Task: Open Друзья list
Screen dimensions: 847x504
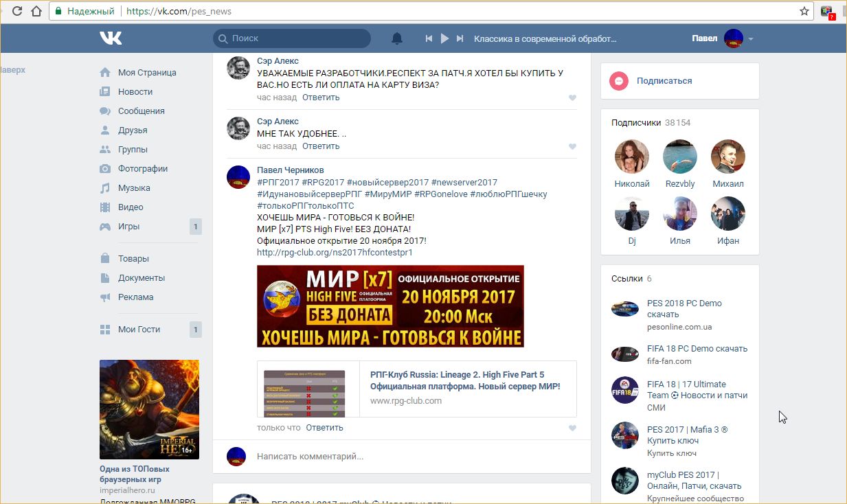Action: point(133,130)
